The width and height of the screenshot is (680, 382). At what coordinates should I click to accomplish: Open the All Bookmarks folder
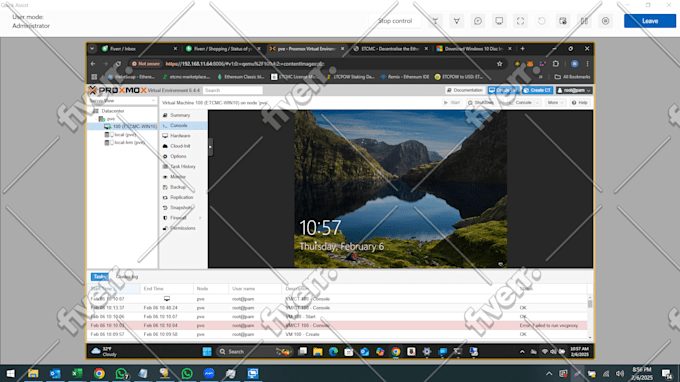click(572, 77)
